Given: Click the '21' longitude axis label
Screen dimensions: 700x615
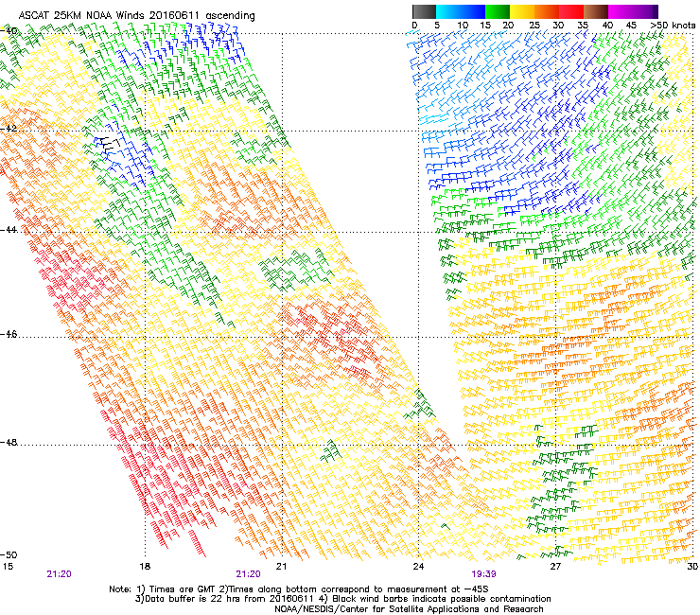Looking at the screenshot, I should (281, 567).
